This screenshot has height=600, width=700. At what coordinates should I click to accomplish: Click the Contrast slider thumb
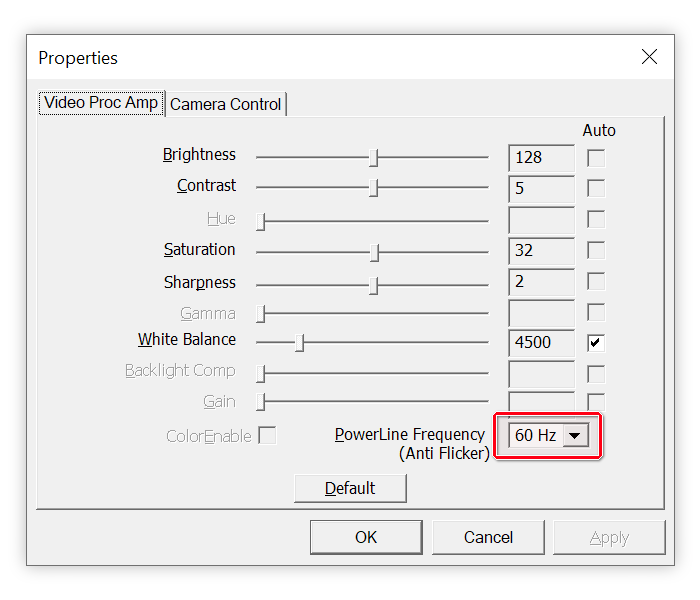pyautogui.click(x=374, y=188)
